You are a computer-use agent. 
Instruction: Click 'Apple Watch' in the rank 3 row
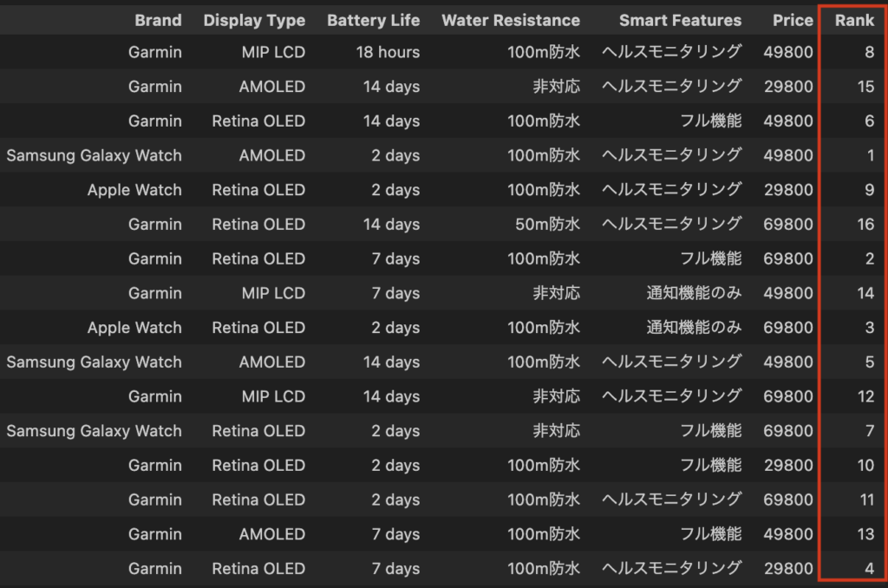[134, 328]
